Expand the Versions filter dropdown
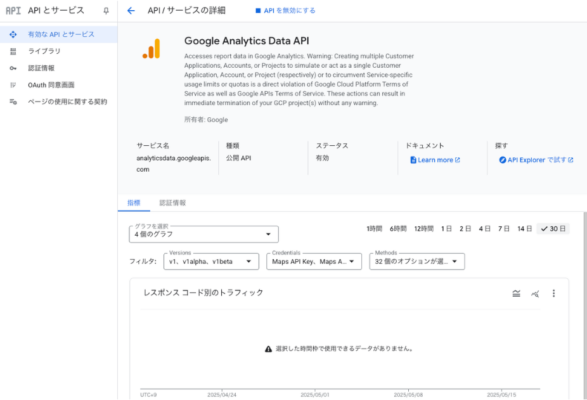Viewport: 587px width, 400px height. [211, 261]
